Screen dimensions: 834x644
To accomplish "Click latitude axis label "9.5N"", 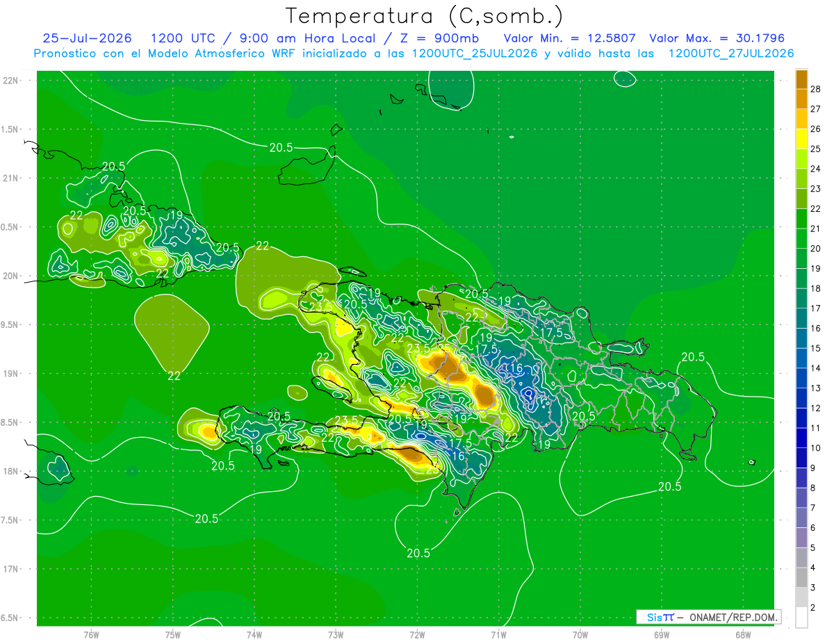I will pos(10,324).
